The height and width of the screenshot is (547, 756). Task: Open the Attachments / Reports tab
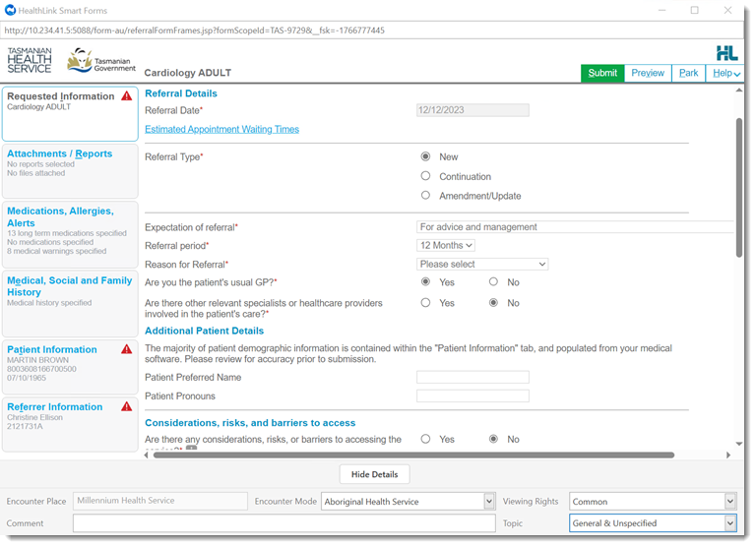pyautogui.click(x=70, y=171)
